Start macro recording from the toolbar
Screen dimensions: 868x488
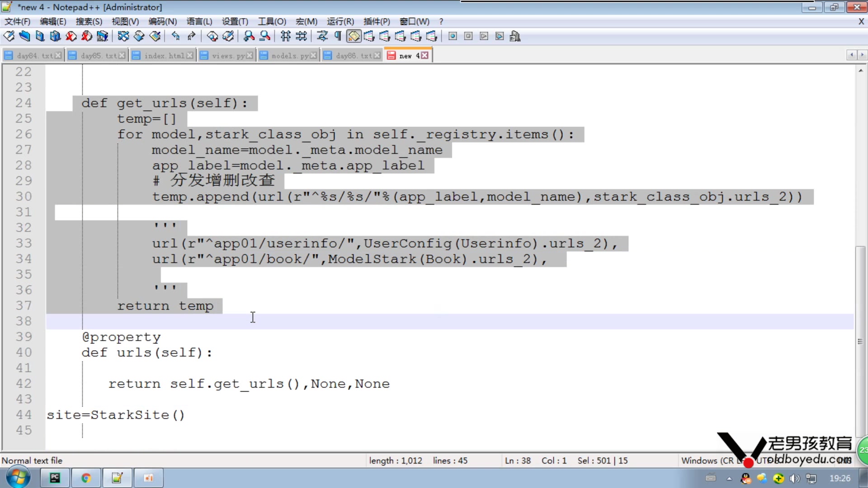[452, 36]
